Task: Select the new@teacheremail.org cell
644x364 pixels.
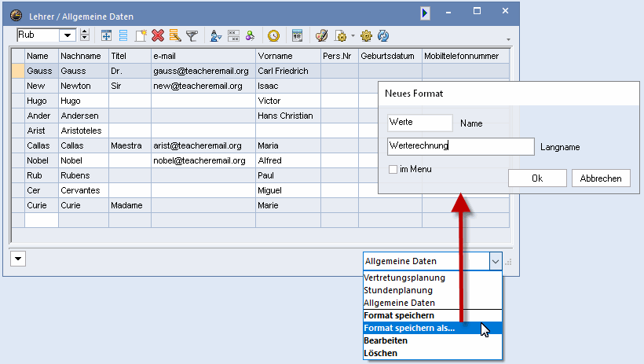Action: tap(203, 86)
